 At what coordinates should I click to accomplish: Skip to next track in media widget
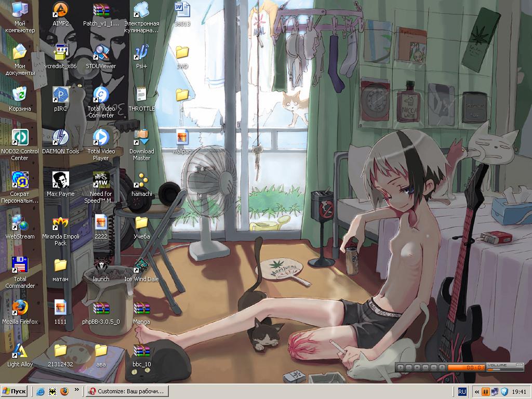434,367
